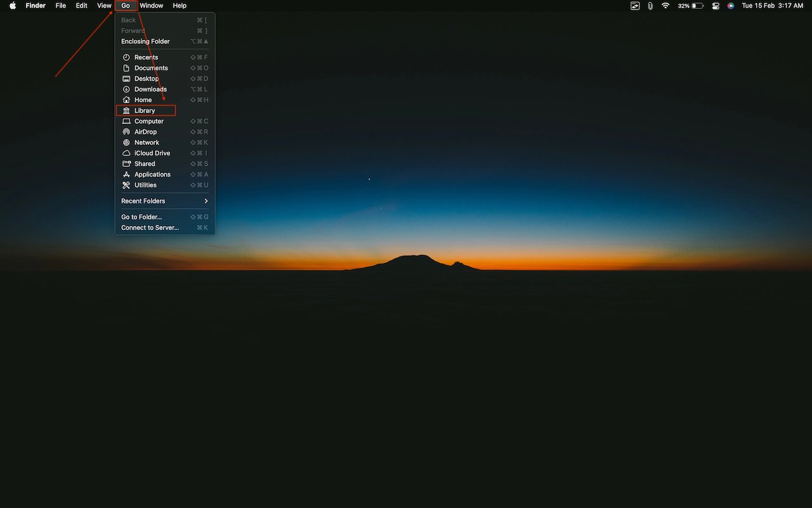Click the AirDrop icon in the Go menu

126,131
